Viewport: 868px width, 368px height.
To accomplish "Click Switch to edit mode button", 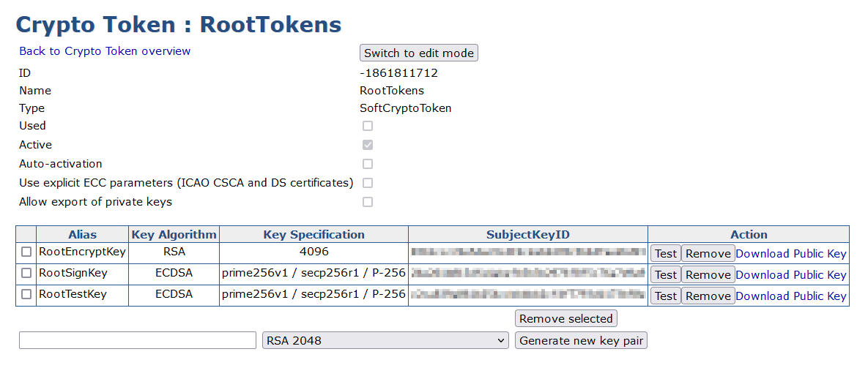I will pos(418,53).
